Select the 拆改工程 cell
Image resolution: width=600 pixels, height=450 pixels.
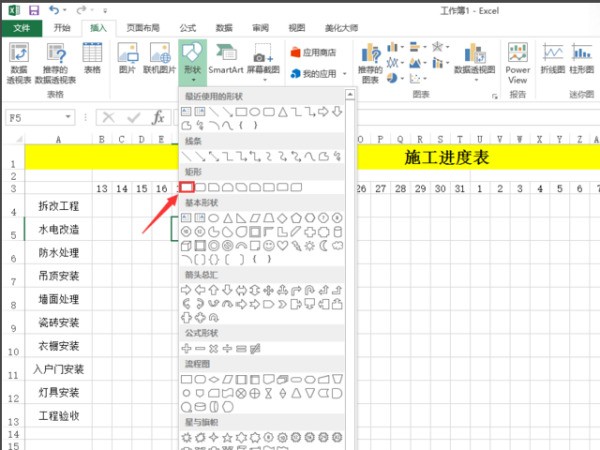tap(57, 206)
